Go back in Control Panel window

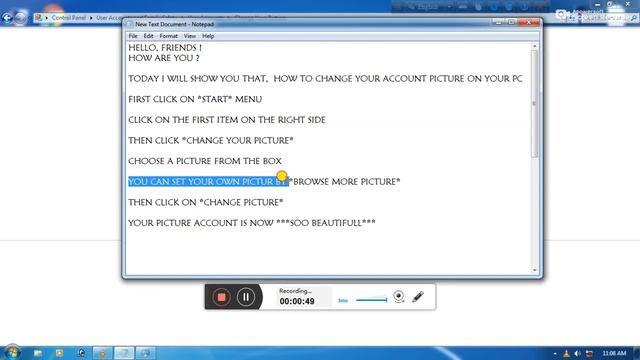click(7, 18)
